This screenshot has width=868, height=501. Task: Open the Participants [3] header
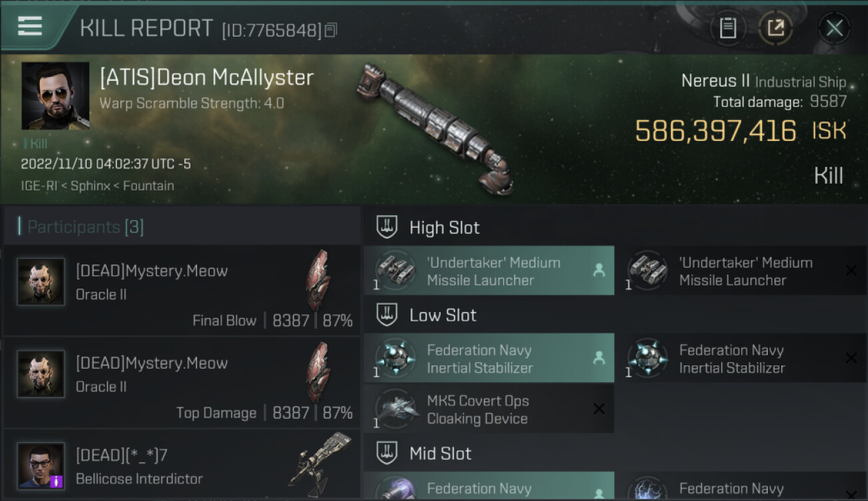point(182,227)
